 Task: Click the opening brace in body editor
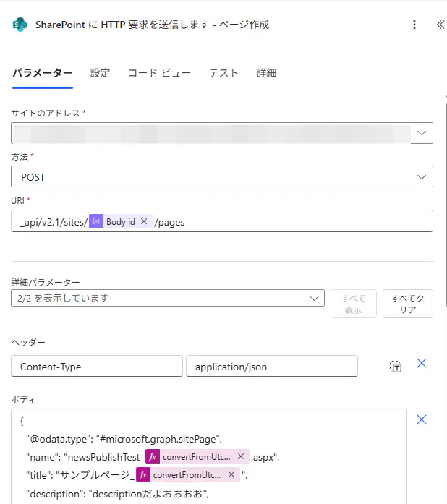click(22, 421)
